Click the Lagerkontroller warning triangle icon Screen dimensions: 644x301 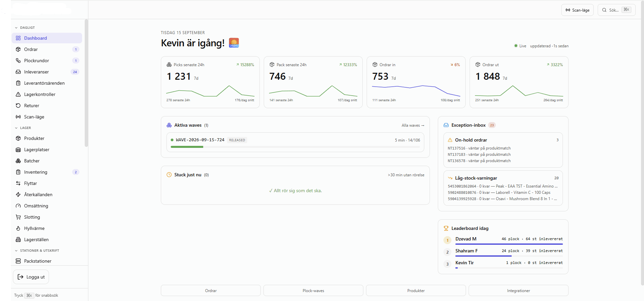tap(18, 94)
